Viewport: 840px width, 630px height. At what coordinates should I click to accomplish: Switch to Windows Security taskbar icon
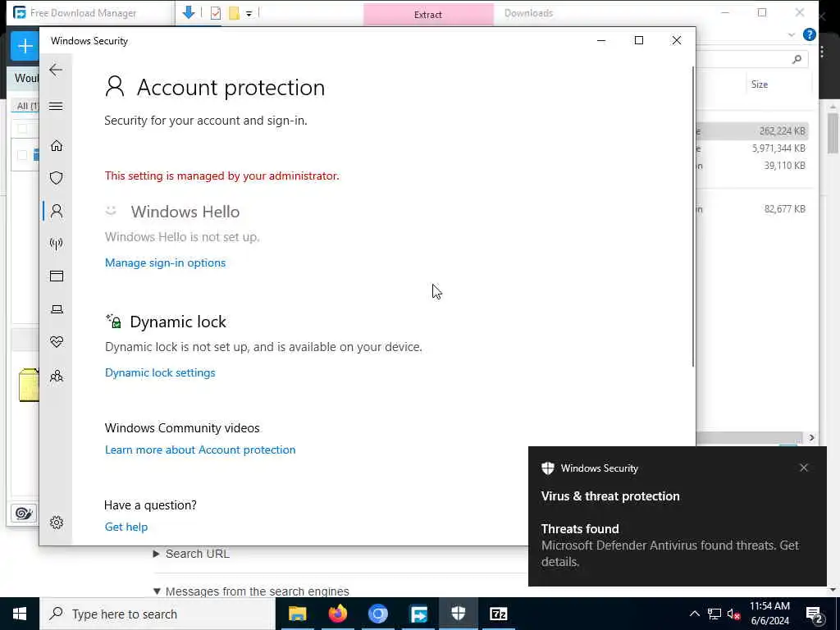coord(458,614)
